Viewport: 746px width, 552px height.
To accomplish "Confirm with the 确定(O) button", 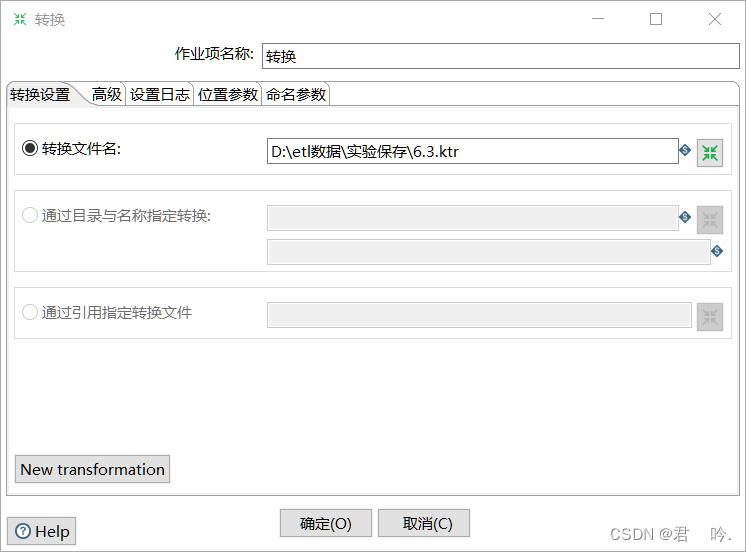I will coord(325,523).
